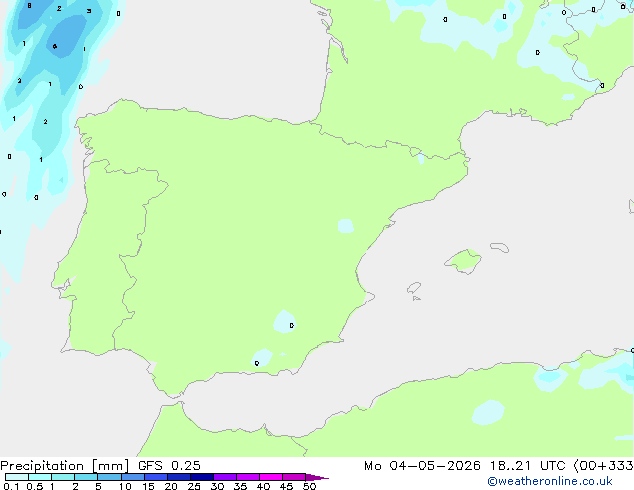The height and width of the screenshot is (490, 634).
Task: Click the '0.5' legend scale label
Action: tap(35, 486)
